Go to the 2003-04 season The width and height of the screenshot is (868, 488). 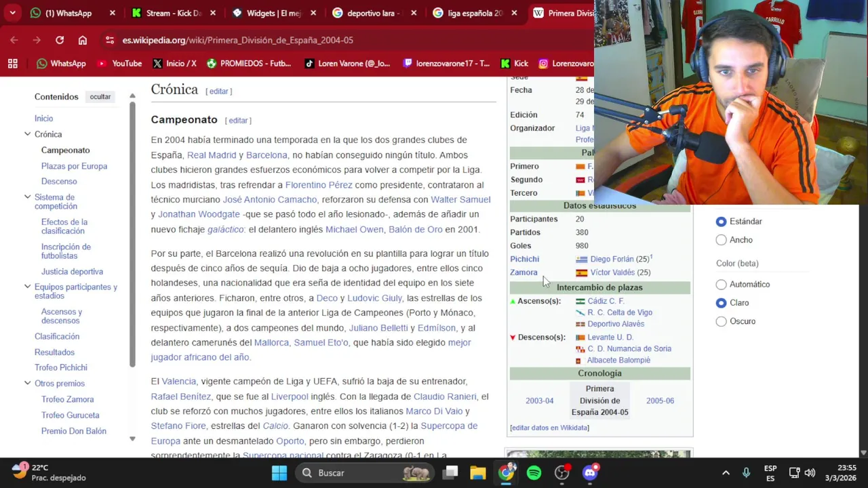coord(540,401)
